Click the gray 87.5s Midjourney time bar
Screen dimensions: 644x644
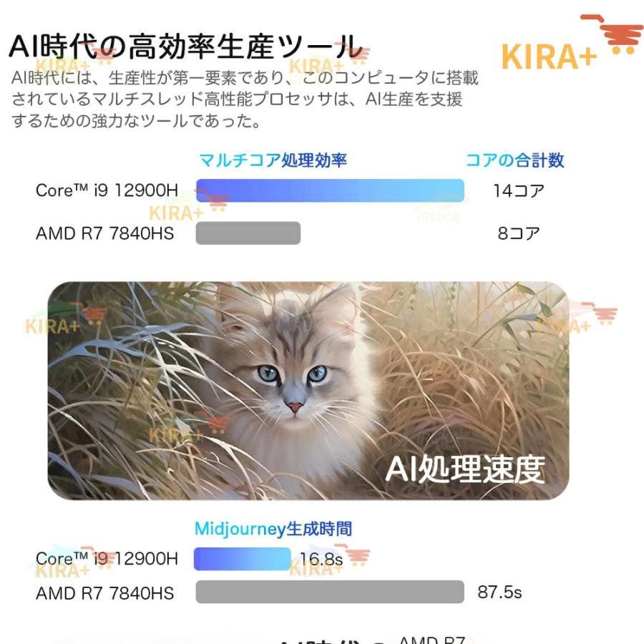tap(329, 592)
